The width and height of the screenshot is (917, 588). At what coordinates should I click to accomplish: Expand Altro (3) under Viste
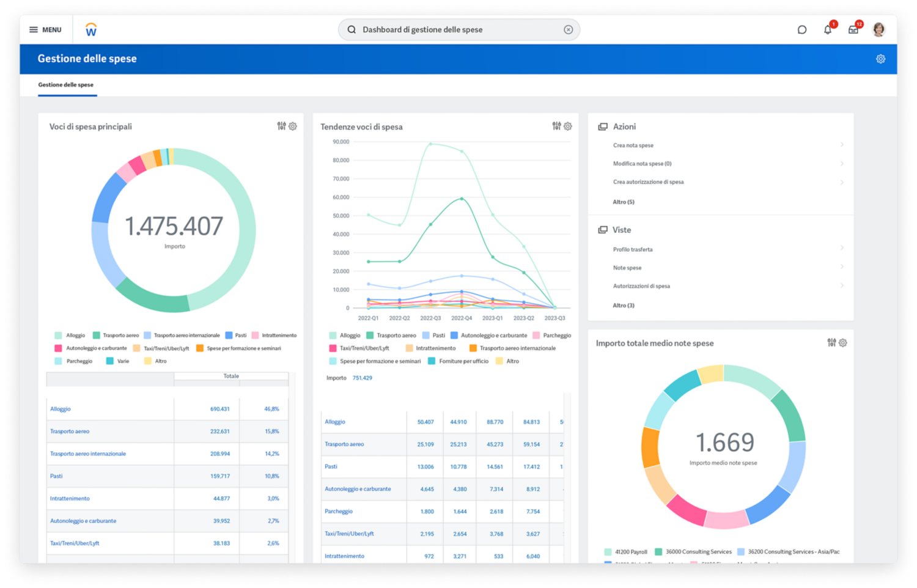tap(624, 306)
